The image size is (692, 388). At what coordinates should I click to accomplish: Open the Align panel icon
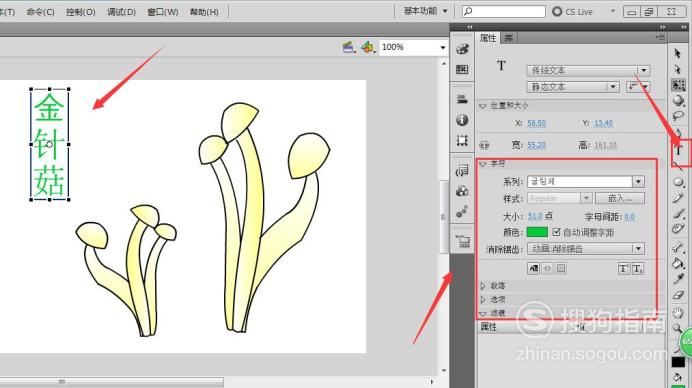462,99
